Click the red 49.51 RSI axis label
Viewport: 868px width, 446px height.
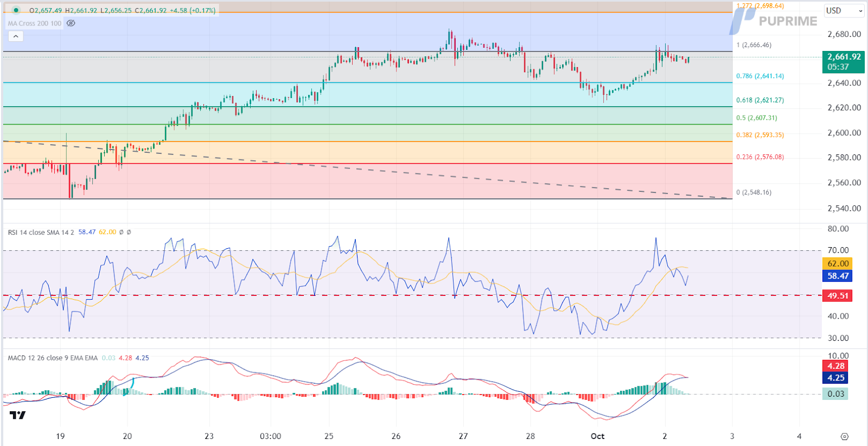point(838,295)
